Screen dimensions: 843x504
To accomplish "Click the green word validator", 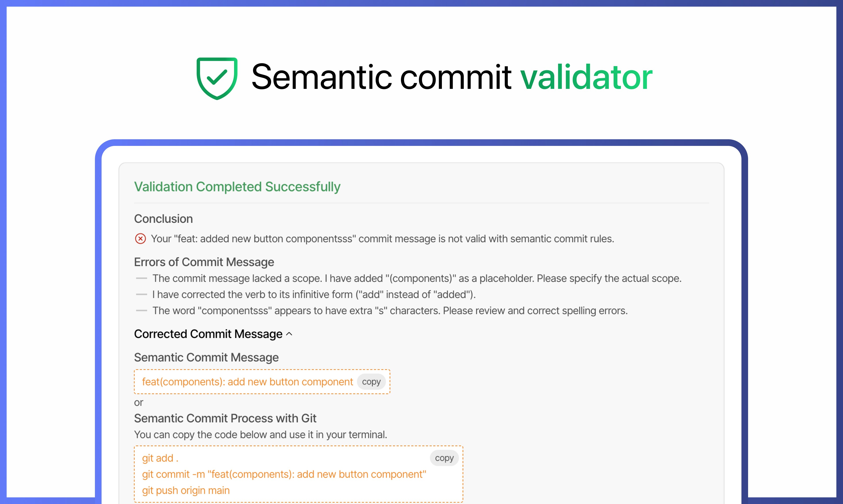I will [x=586, y=77].
